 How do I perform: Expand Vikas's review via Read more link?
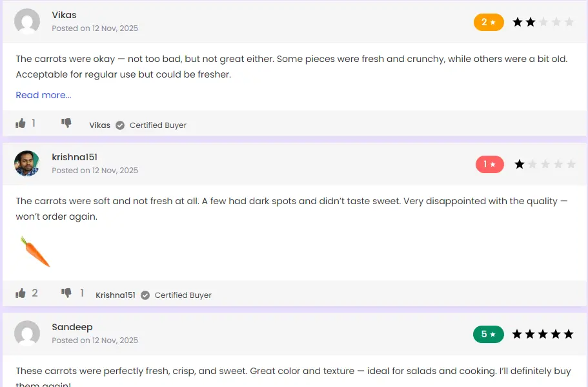click(43, 95)
